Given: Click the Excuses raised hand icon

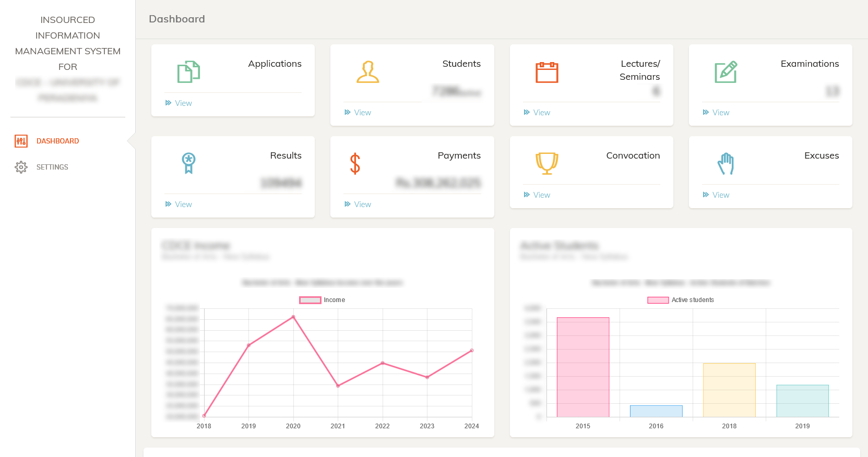Looking at the screenshot, I should (726, 163).
